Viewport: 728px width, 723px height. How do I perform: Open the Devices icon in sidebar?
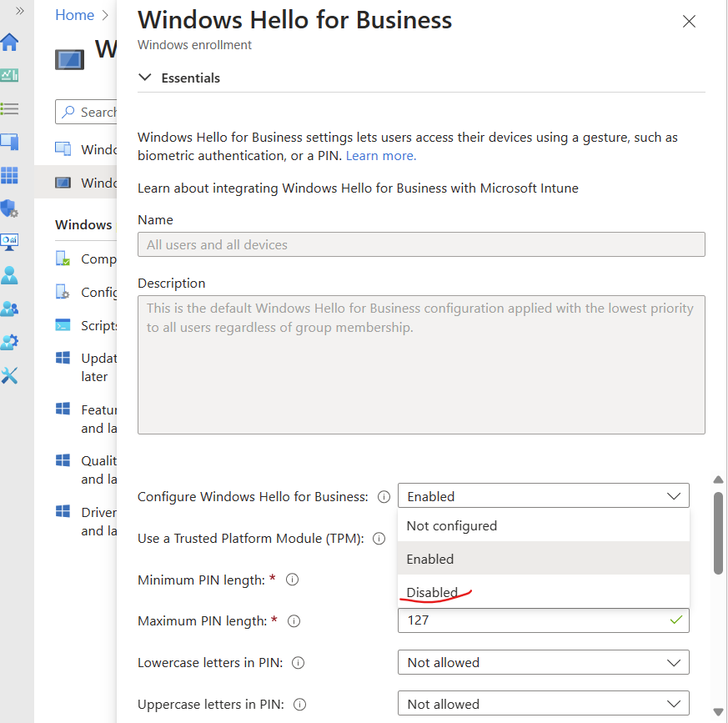point(9,142)
